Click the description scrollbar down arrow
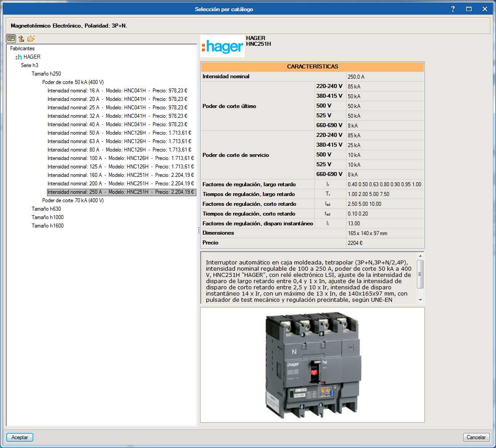The image size is (496, 448). (420, 300)
